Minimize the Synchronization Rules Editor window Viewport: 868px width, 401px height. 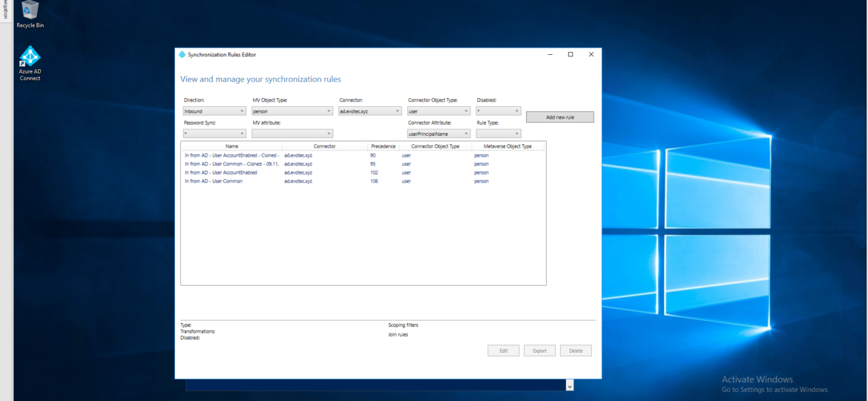click(x=550, y=54)
